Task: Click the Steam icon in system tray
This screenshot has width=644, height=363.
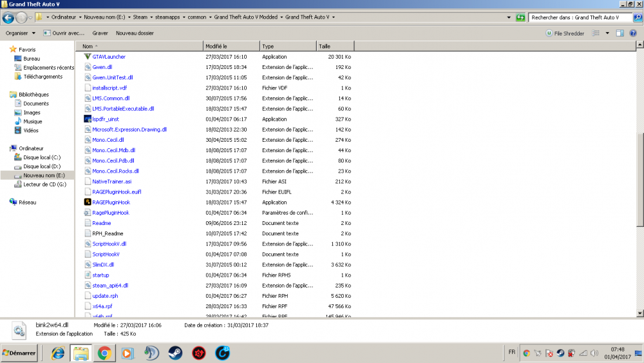Action: (x=560, y=353)
